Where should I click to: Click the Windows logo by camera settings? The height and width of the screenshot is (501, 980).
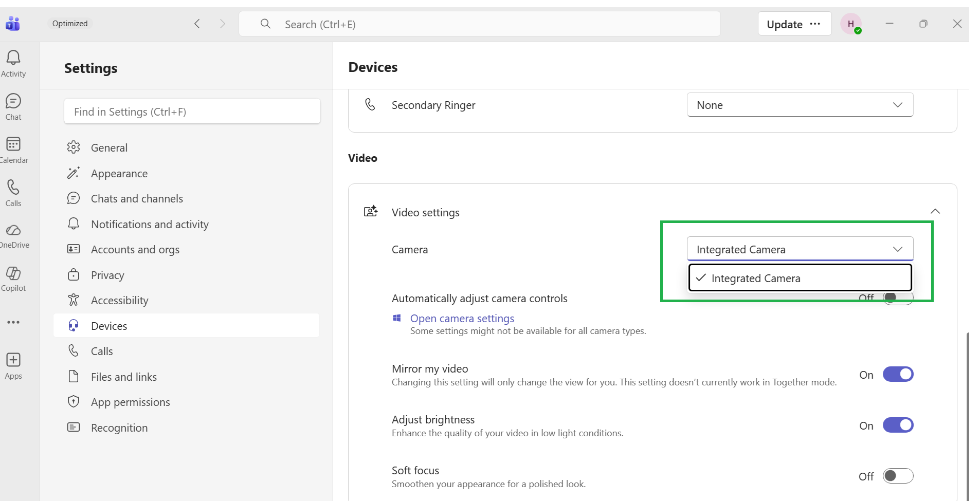coord(397,318)
